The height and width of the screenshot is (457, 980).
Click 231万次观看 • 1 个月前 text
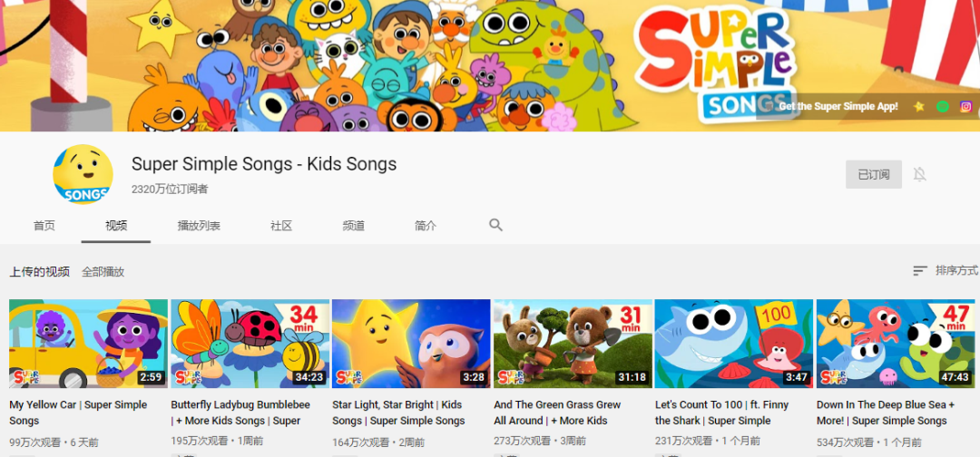pos(708,441)
